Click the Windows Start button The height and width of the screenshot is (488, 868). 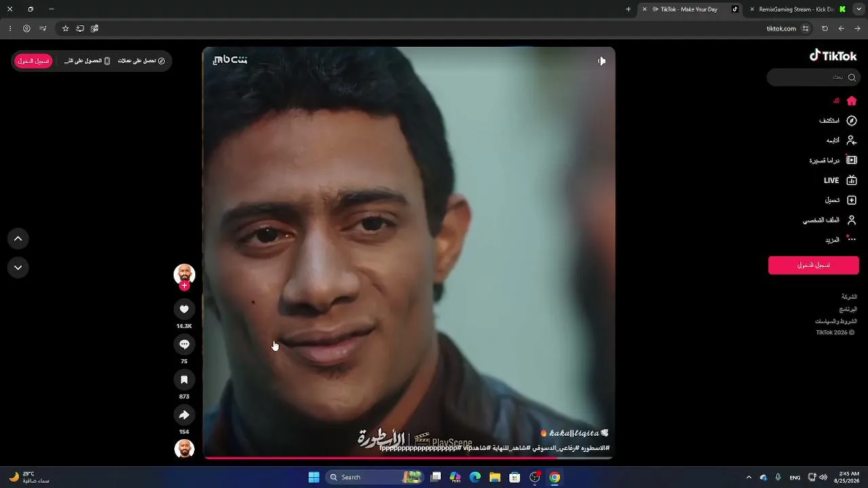coord(314,477)
